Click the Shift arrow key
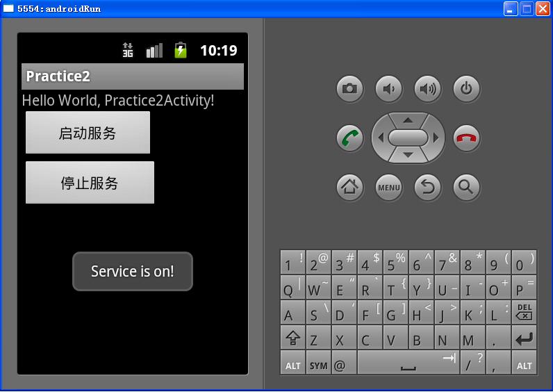Image resolution: width=553 pixels, height=392 pixels. tap(292, 337)
